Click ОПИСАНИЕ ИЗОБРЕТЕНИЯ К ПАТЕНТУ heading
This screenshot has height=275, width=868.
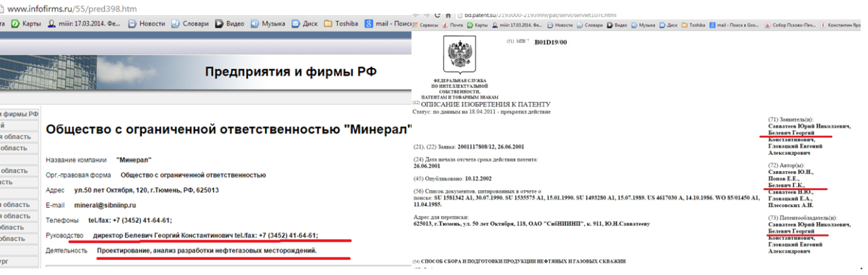[x=486, y=105]
